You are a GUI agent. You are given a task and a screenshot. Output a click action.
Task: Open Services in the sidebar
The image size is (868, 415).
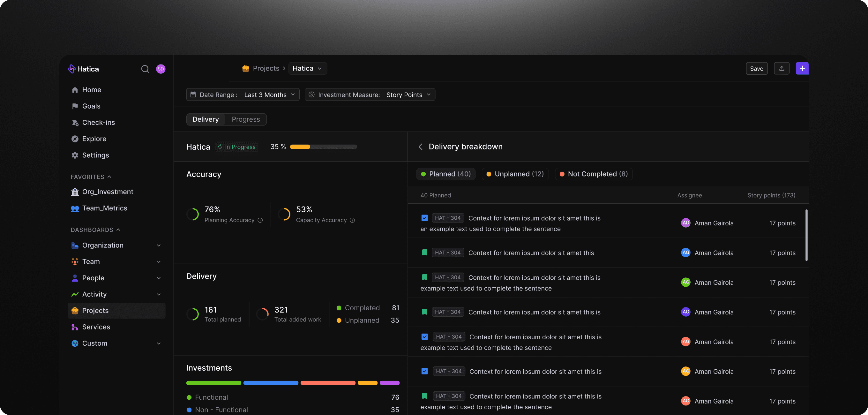coord(96,327)
